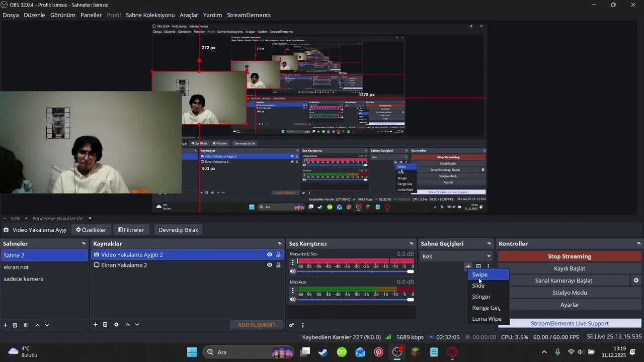The height and width of the screenshot is (362, 644).
Task: Zoom in preview with plus icon
Action: pos(26,219)
